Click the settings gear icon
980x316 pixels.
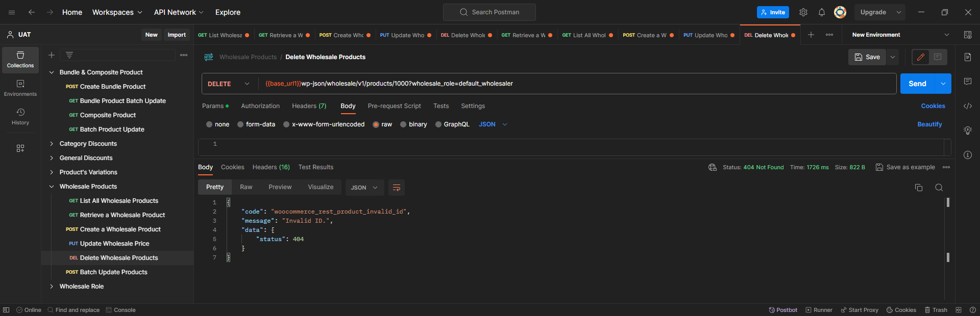point(803,12)
